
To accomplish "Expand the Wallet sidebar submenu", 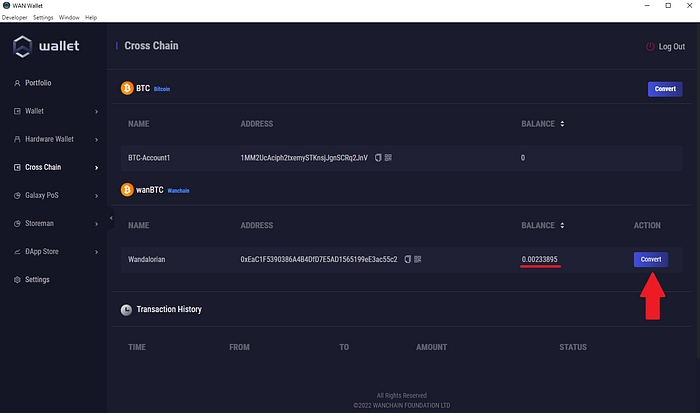I will click(96, 111).
